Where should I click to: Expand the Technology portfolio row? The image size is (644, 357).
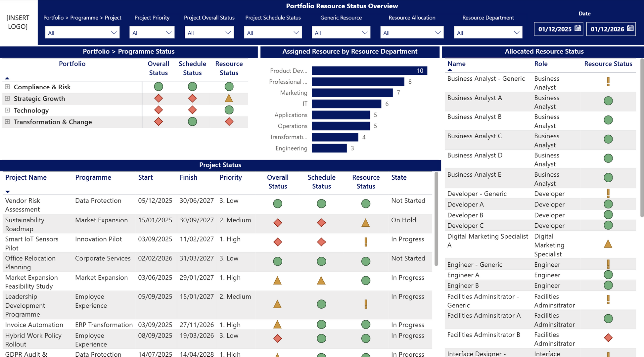[x=7, y=110]
